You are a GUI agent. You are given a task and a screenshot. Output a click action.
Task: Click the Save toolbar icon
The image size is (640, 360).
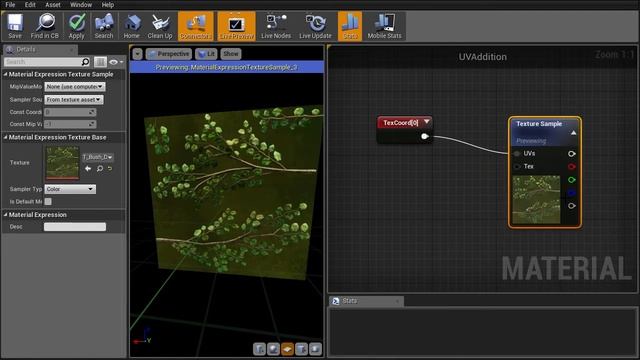15,26
